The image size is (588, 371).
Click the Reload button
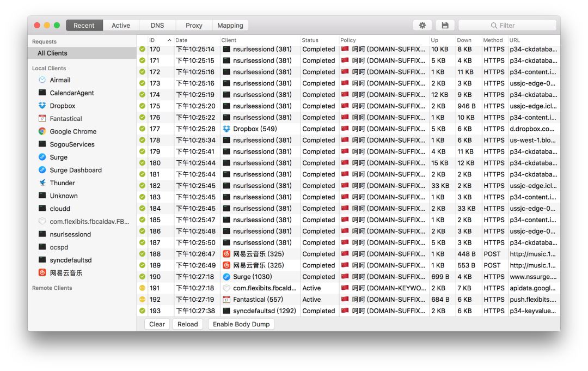click(x=187, y=324)
